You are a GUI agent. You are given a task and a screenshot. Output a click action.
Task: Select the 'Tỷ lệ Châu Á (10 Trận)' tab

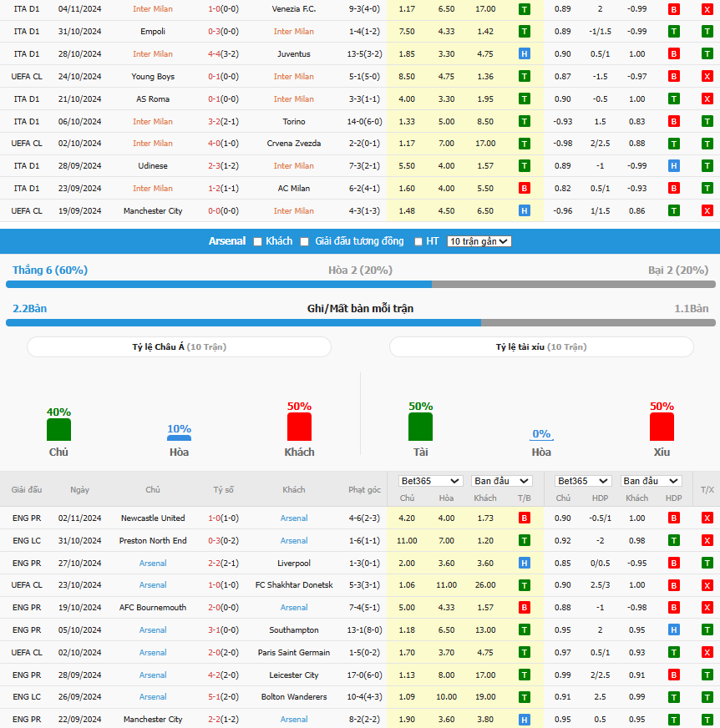(x=179, y=346)
